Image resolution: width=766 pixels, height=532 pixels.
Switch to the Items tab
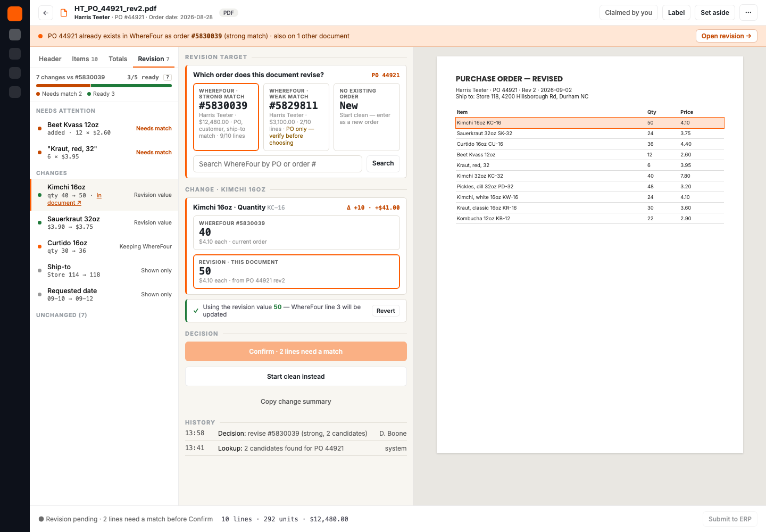[x=85, y=59]
